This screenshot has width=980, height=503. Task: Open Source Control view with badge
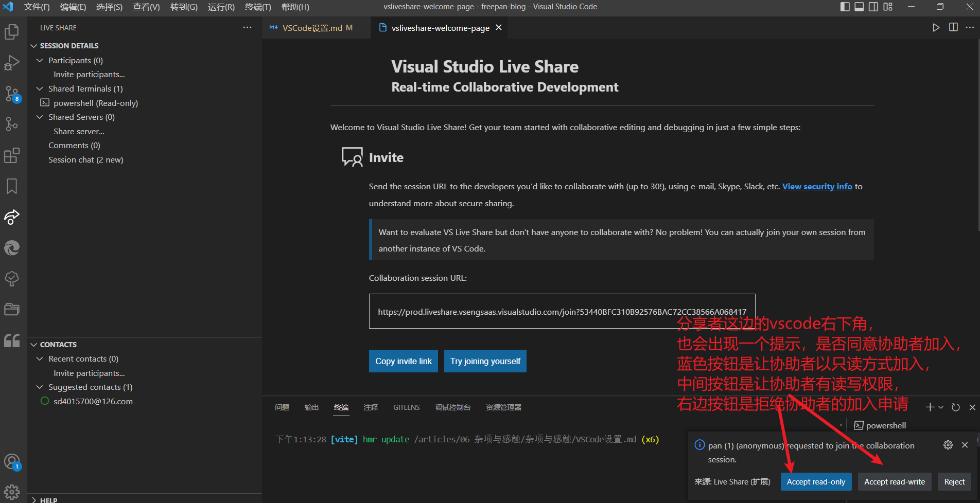click(11, 94)
